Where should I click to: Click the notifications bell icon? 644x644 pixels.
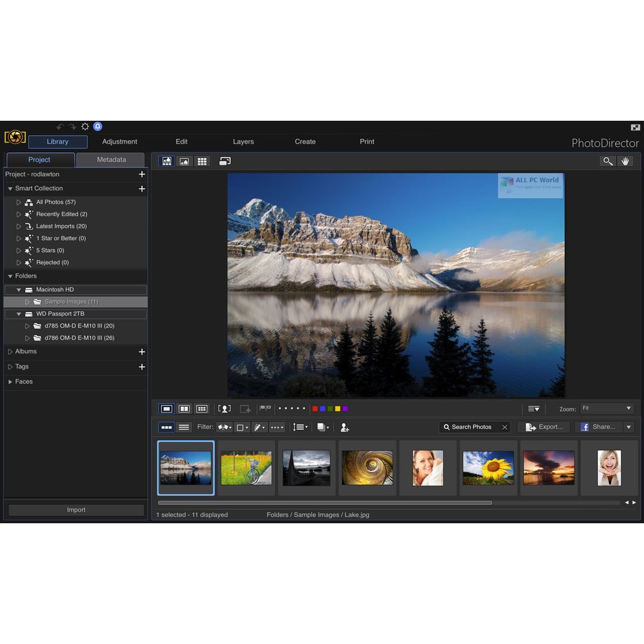[x=97, y=126]
